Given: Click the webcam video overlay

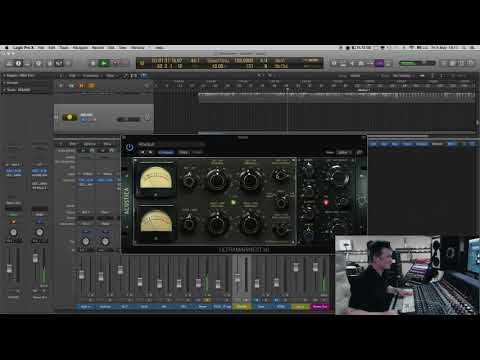Looking at the screenshot, I should [x=407, y=275].
